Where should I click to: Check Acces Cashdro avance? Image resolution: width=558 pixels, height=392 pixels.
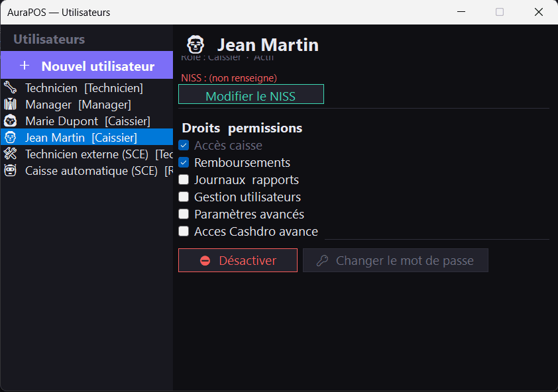pos(184,231)
